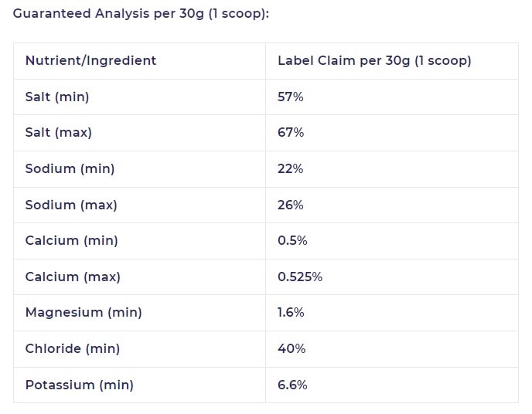
Task: Click the 40% value for Chloride
Action: click(x=292, y=348)
